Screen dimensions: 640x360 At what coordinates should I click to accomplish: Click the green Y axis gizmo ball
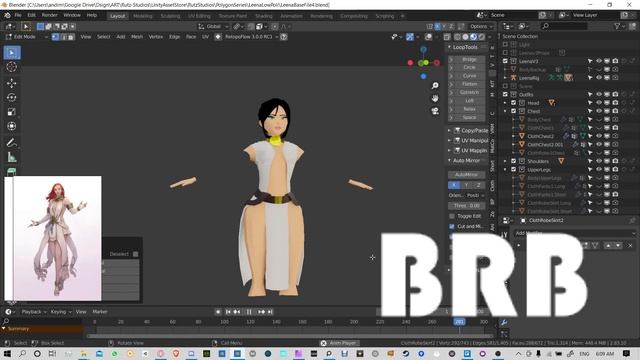click(x=425, y=63)
